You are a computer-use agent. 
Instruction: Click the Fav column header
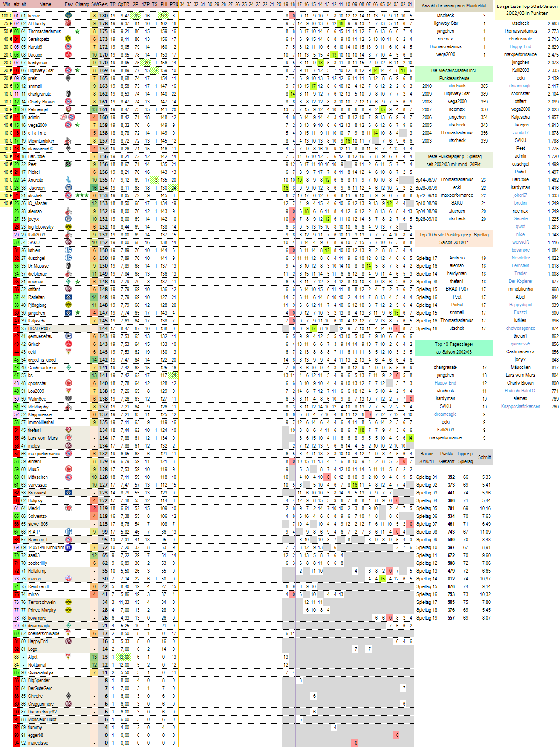(69, 4)
